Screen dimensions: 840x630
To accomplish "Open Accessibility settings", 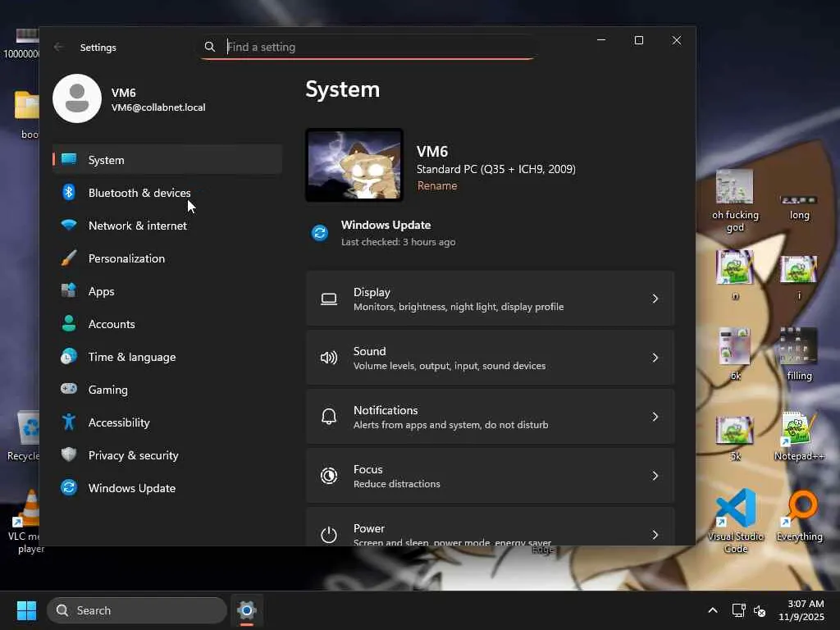I will pyautogui.click(x=118, y=422).
